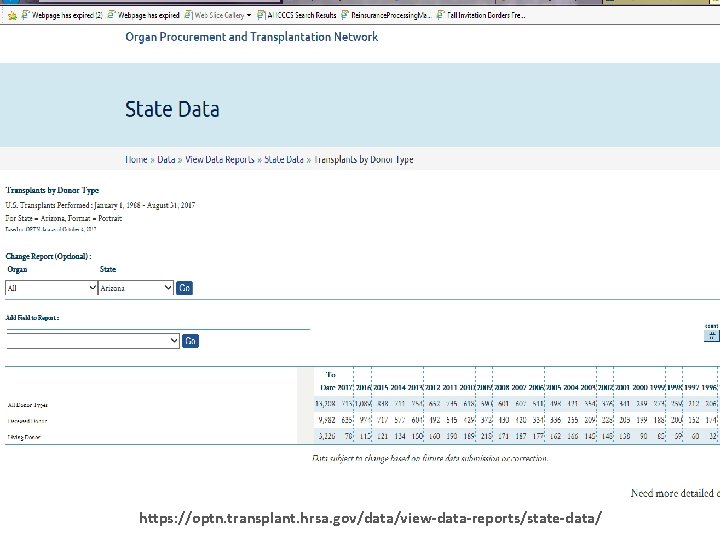Click Go next to Add Field dropdown
Viewport: 720px width, 540px height.
pos(191,341)
